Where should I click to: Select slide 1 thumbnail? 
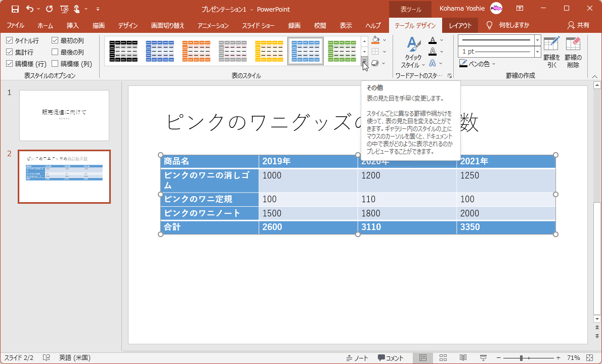tap(64, 115)
